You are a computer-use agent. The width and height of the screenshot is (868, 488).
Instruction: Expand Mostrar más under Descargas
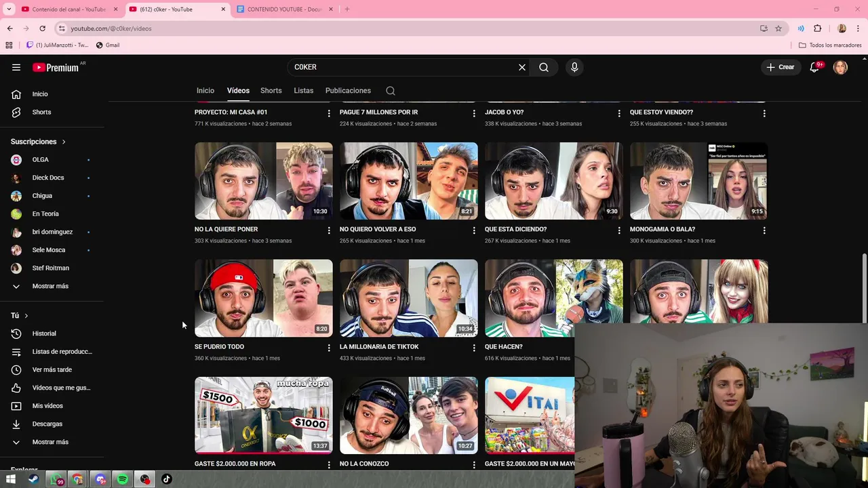(x=52, y=442)
